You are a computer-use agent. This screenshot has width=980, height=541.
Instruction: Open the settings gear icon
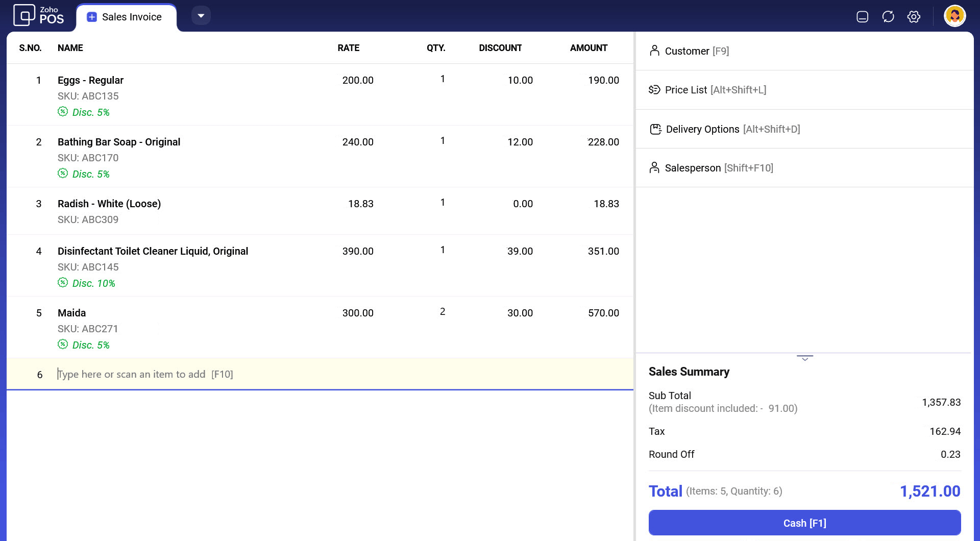pos(914,17)
